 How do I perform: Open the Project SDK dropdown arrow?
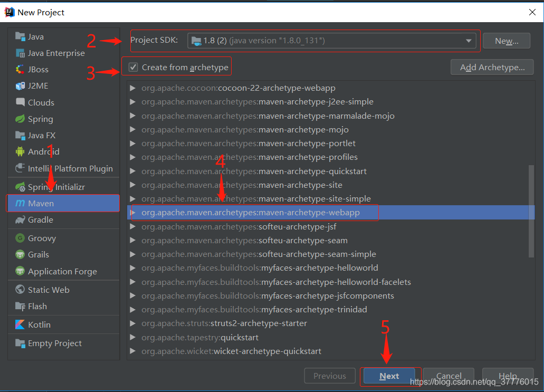tap(469, 41)
